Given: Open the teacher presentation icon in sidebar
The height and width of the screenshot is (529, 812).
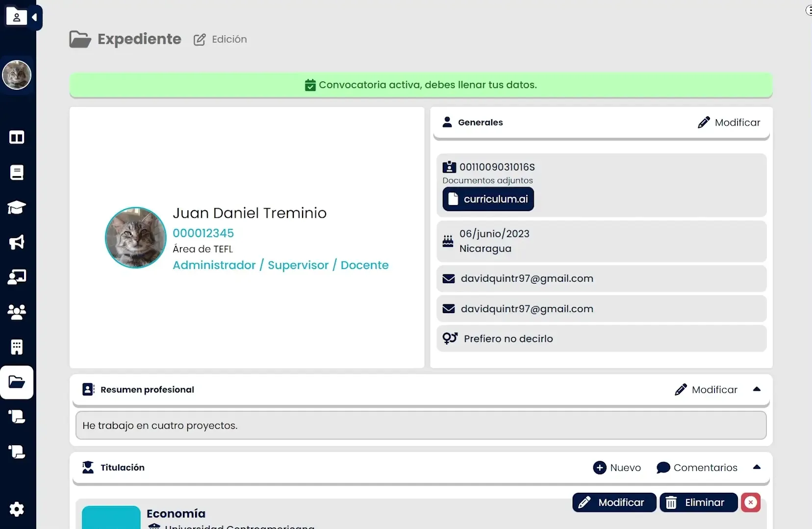Looking at the screenshot, I should coord(17,277).
